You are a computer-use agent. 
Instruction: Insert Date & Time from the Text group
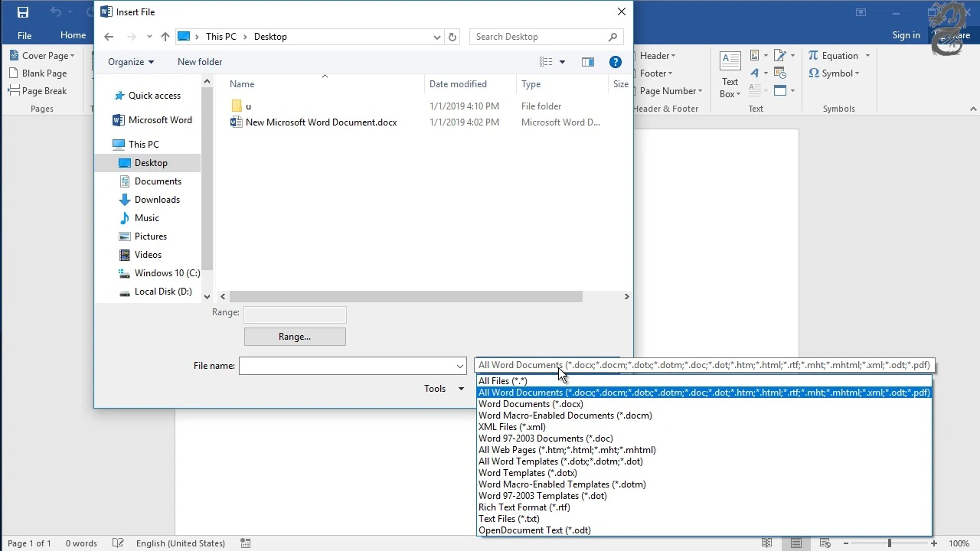pos(780,73)
